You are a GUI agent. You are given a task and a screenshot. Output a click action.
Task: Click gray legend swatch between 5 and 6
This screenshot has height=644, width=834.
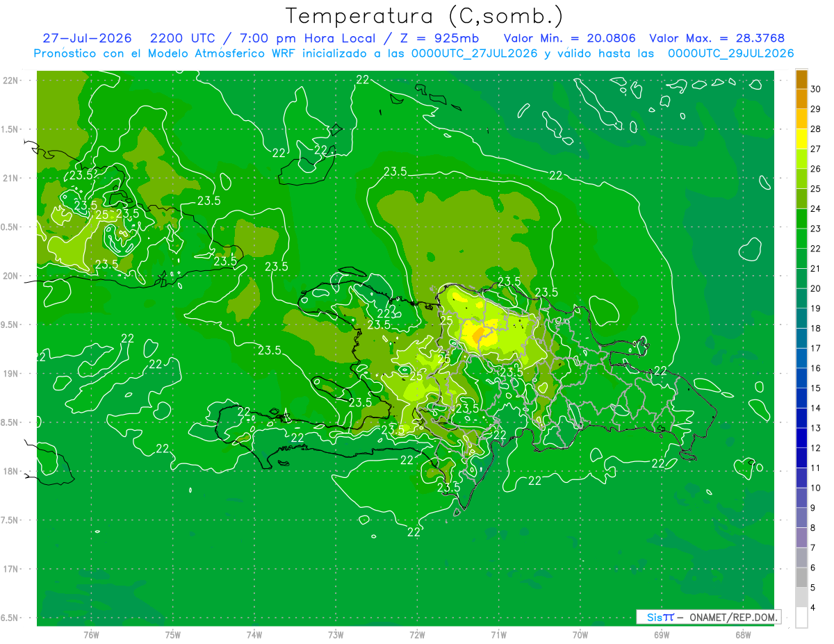pyautogui.click(x=801, y=577)
